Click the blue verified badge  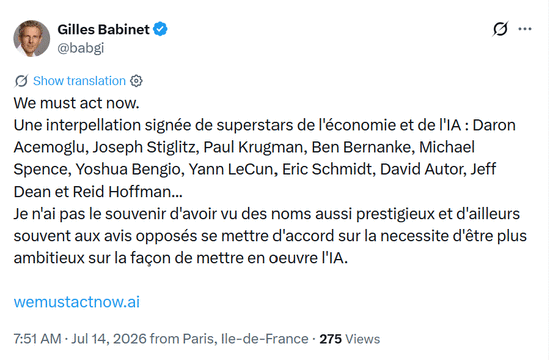pyautogui.click(x=161, y=29)
